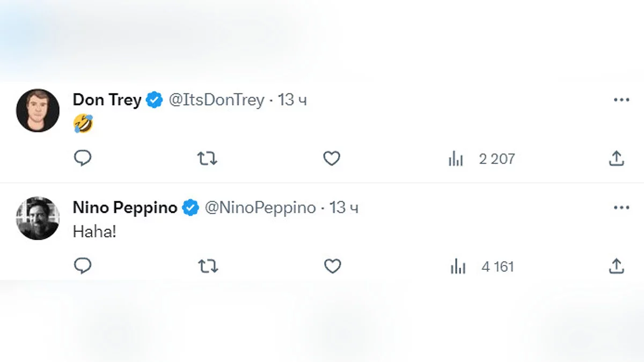Share Don Trey's tweet
Screen dimensions: 644x362
617,158
